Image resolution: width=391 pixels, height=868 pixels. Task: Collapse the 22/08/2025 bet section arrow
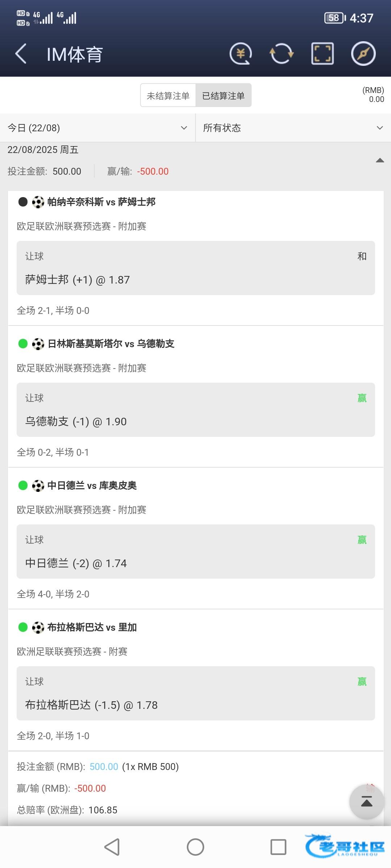point(380,160)
